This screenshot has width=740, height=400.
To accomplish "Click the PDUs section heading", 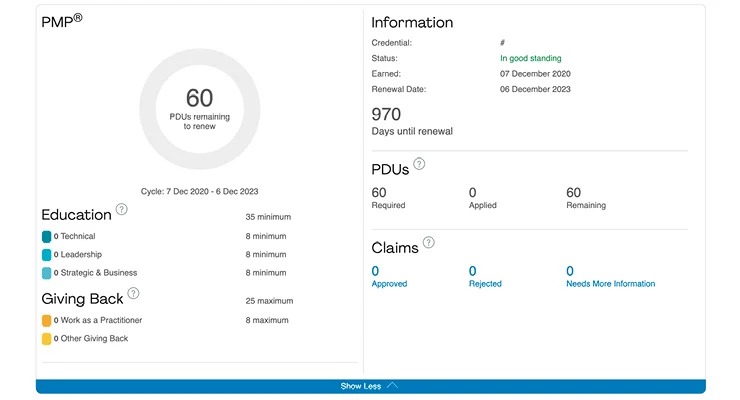I will click(x=390, y=169).
